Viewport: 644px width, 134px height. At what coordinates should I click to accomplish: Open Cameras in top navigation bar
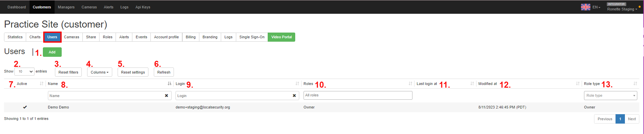pyautogui.click(x=89, y=7)
